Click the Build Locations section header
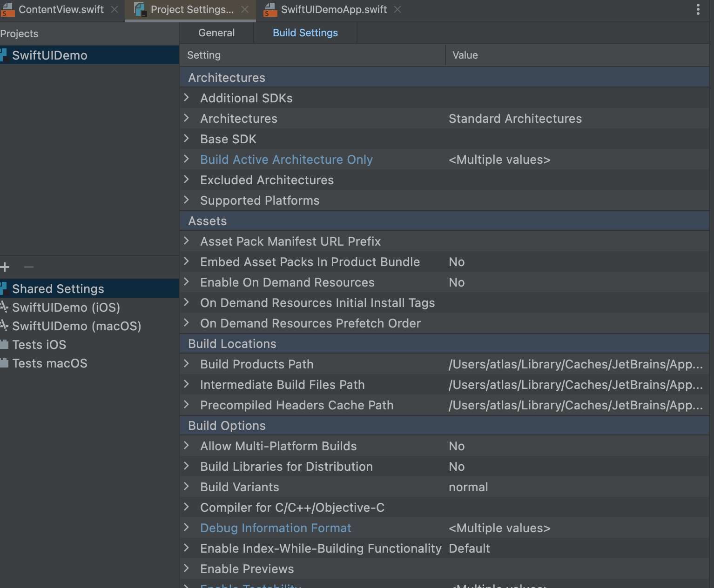The width and height of the screenshot is (714, 588). click(x=445, y=344)
